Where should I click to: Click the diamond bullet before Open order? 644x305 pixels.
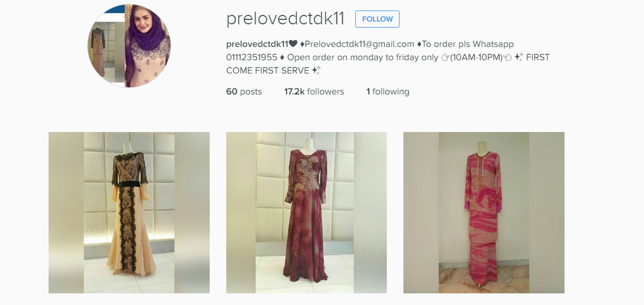(x=282, y=57)
